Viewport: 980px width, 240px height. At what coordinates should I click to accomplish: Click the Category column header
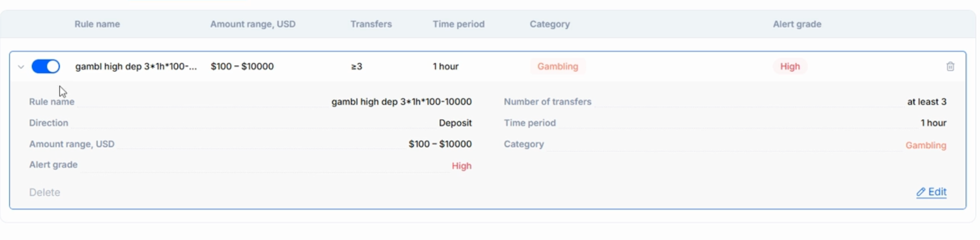coord(549,24)
